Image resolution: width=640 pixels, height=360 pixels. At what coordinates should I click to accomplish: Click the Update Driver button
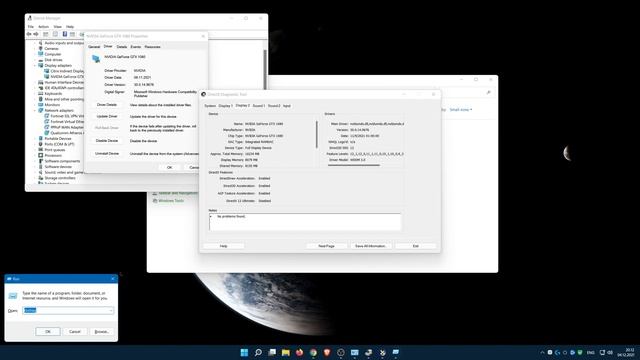[107, 116]
